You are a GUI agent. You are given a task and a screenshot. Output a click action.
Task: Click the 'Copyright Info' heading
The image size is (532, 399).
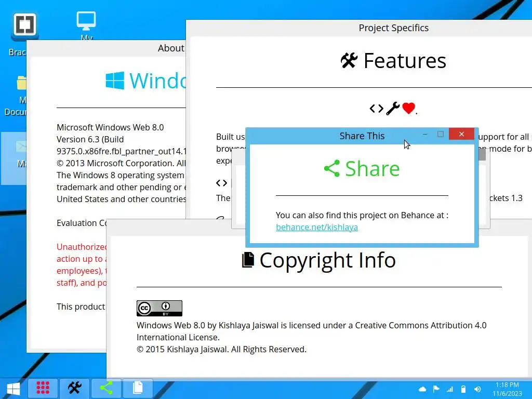point(328,260)
